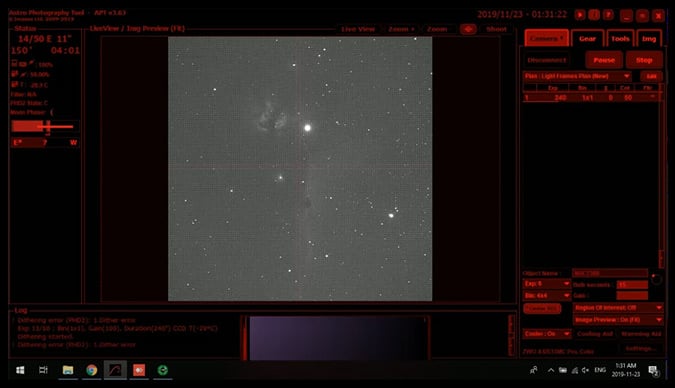Click the network icon in tray
This screenshot has height=388, width=675.
[574, 370]
